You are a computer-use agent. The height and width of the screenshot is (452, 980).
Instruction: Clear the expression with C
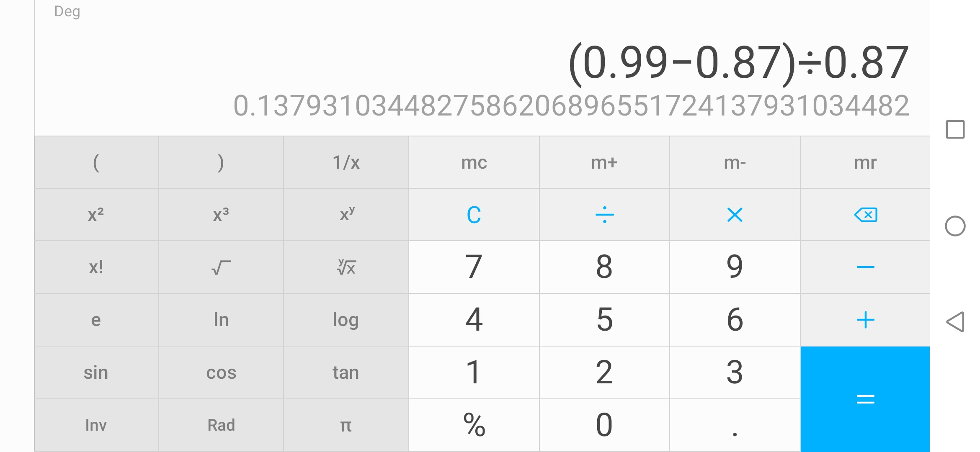pyautogui.click(x=474, y=215)
